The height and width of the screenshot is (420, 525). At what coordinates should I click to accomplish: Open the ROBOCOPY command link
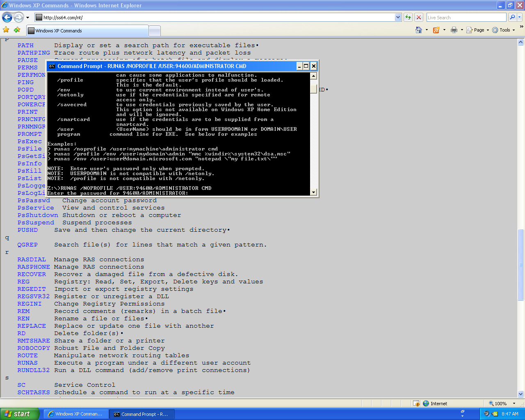tap(34, 348)
